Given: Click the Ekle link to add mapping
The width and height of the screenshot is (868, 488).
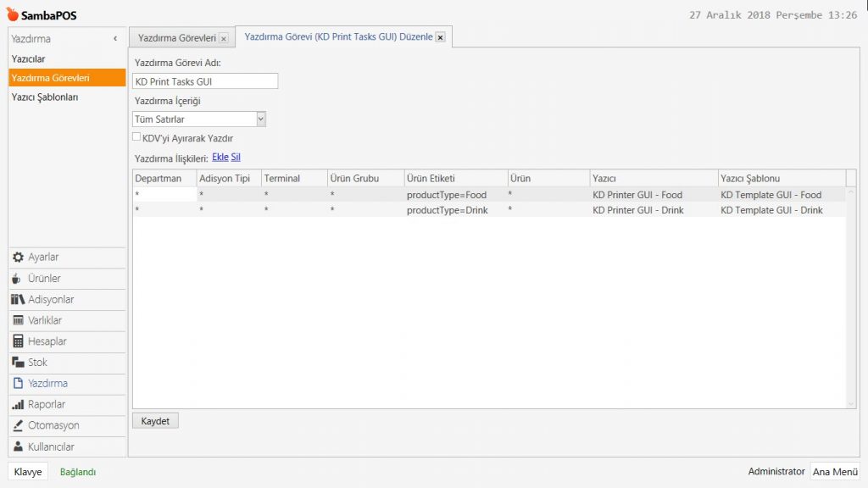Looking at the screenshot, I should (220, 158).
